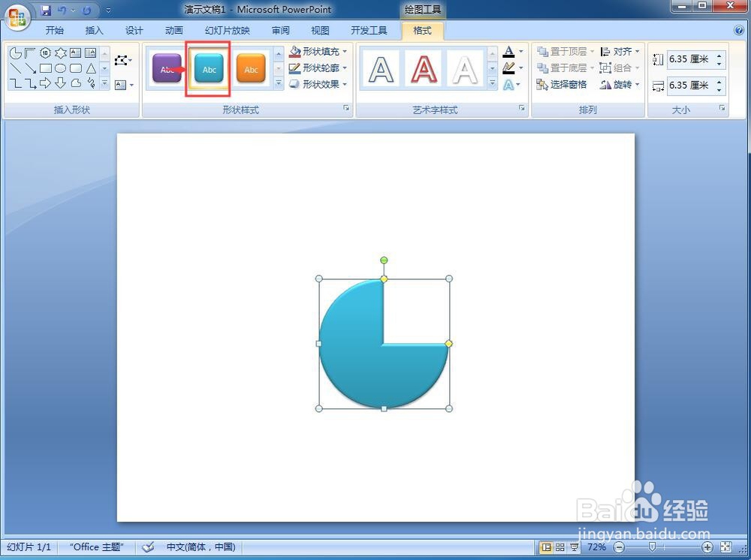This screenshot has height=560, width=751.
Task: Select the pie shape in the shapes gallery
Action: (15, 53)
